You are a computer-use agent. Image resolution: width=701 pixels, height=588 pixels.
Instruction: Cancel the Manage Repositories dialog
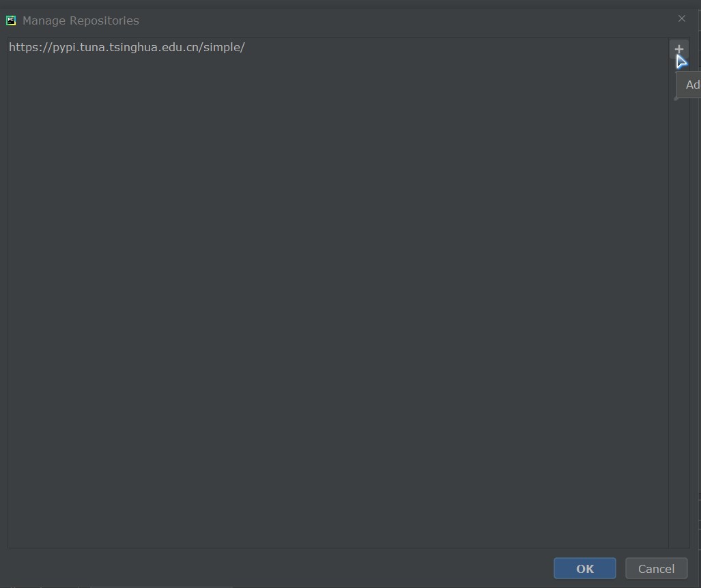click(657, 568)
